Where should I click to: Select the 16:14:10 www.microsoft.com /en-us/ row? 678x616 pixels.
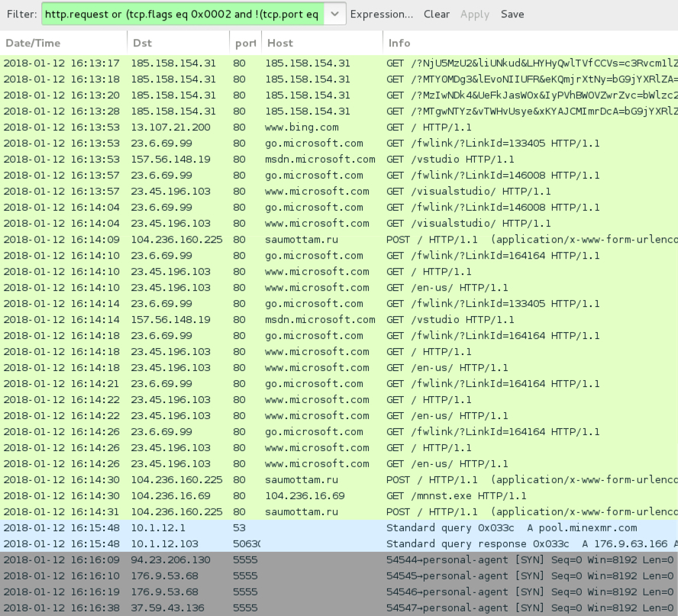pos(339,287)
